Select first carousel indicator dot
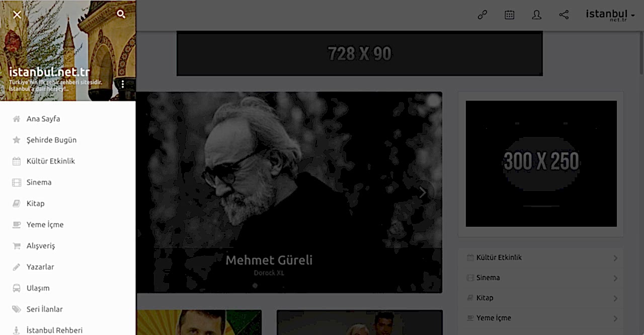This screenshot has height=335, width=644. pos(255,286)
